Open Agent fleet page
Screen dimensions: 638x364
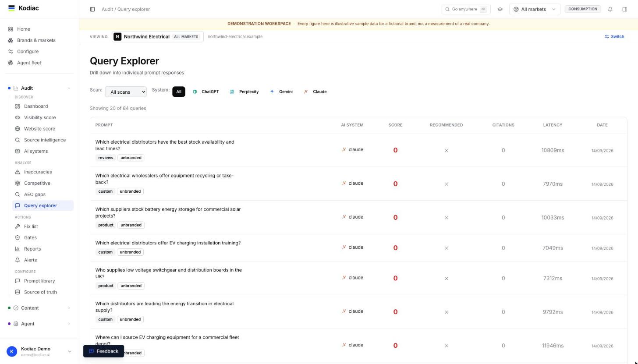39,63
